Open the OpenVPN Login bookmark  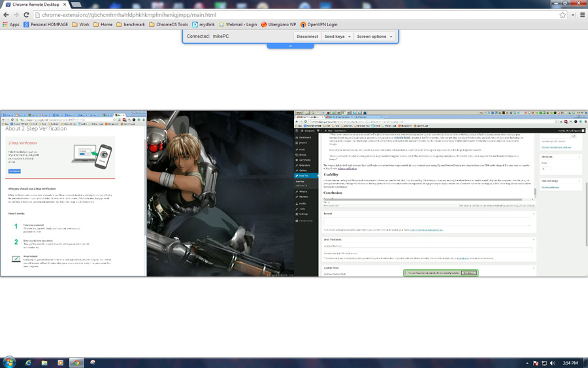[318, 25]
